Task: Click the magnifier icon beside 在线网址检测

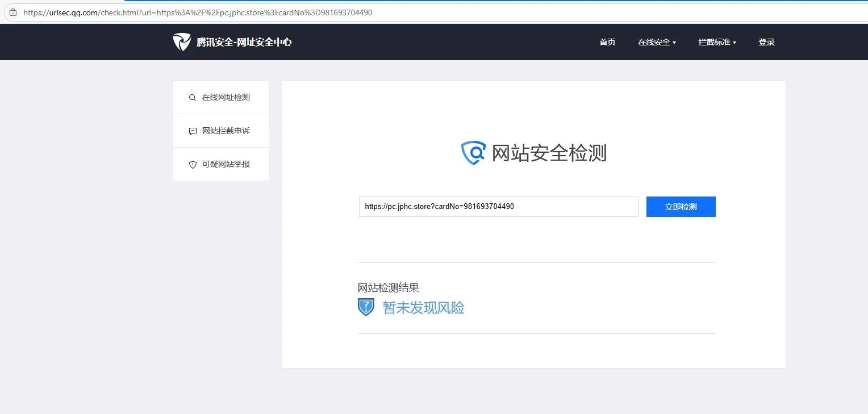Action: click(x=192, y=98)
